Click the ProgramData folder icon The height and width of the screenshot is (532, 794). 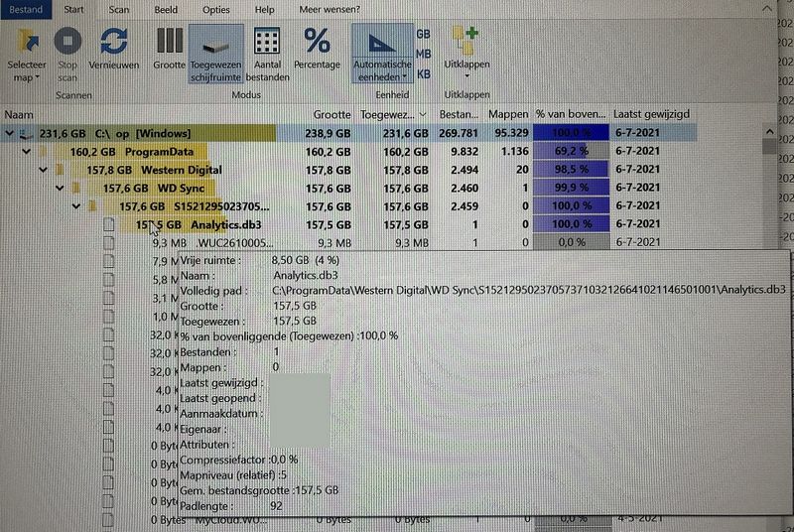click(x=44, y=152)
